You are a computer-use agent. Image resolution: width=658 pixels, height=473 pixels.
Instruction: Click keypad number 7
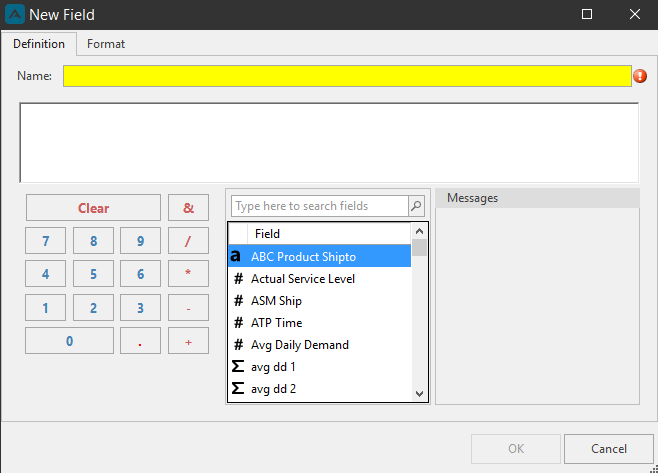point(45,241)
